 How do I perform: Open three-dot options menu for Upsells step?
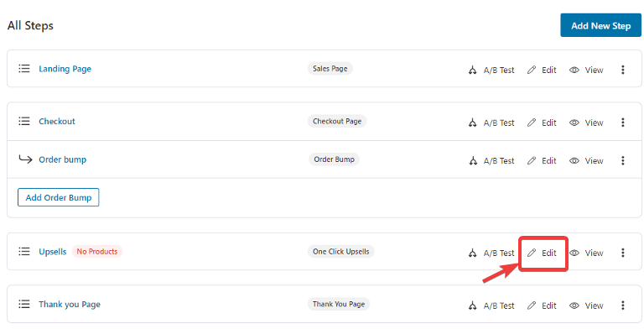623,253
